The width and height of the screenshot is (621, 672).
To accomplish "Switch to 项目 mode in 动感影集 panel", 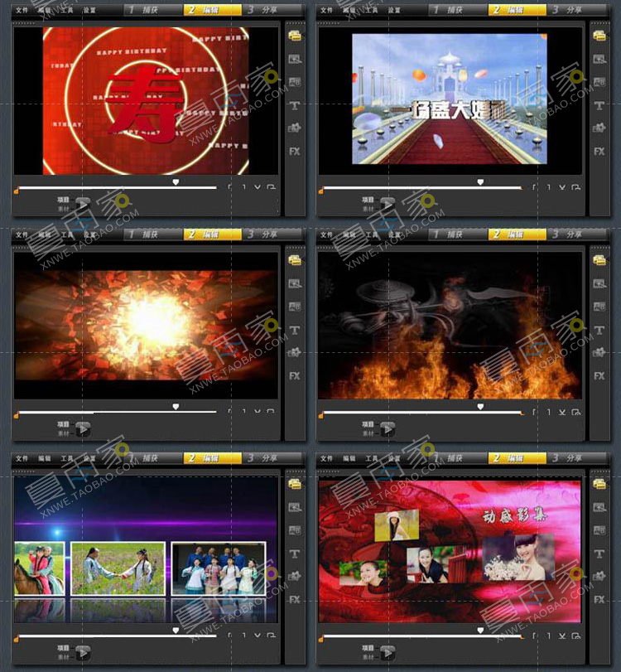I will click(368, 648).
